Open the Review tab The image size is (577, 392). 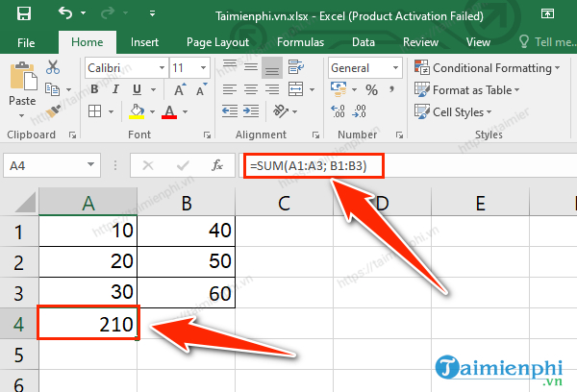(x=420, y=42)
